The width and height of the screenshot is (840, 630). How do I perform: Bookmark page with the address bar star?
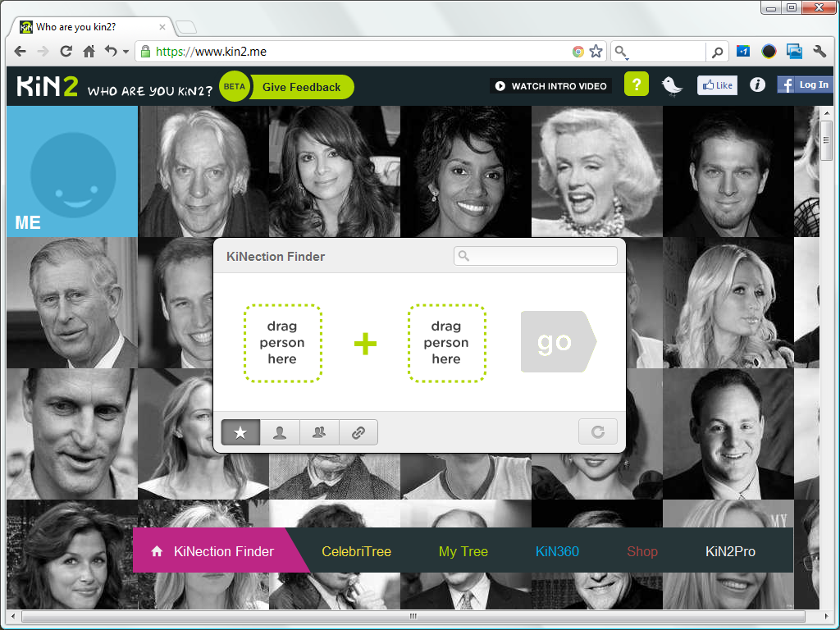596,52
